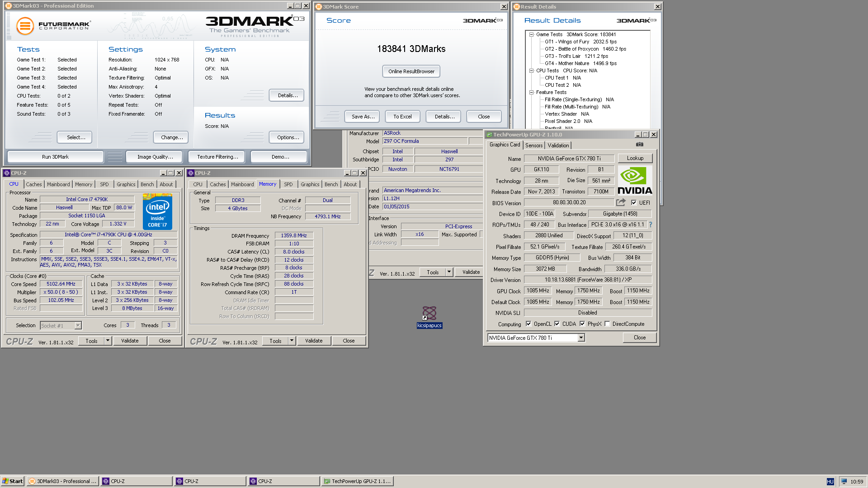Open the kicsipapucs desktop shortcut

429,317
